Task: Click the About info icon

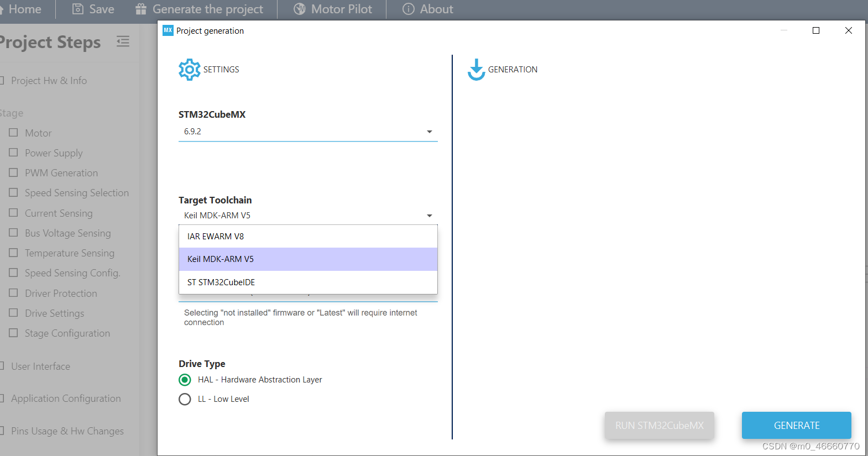Action: click(x=409, y=9)
